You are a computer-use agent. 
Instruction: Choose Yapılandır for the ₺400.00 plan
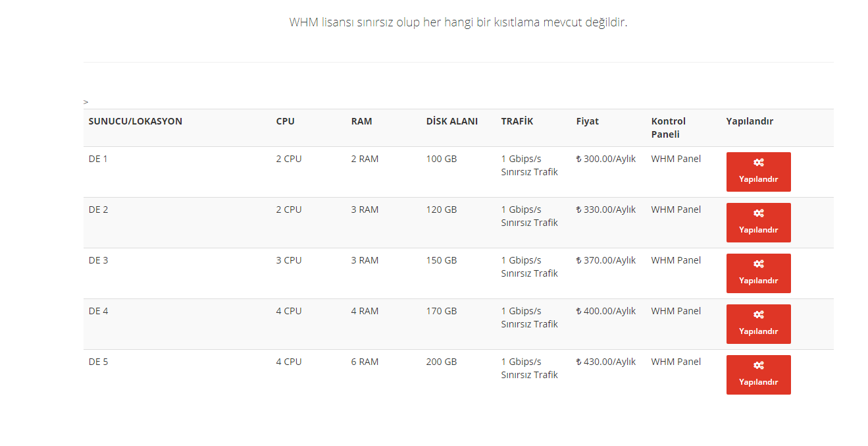point(759,324)
